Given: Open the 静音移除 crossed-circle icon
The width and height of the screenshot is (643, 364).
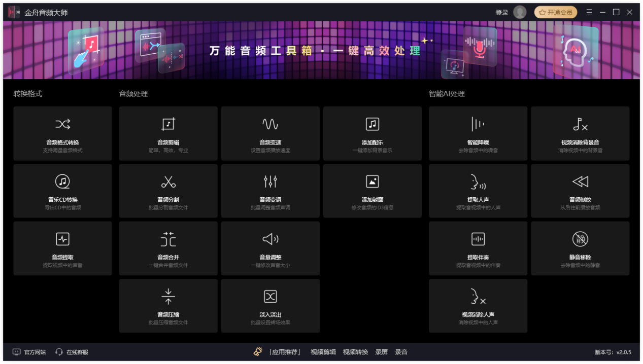Looking at the screenshot, I should [x=580, y=239].
